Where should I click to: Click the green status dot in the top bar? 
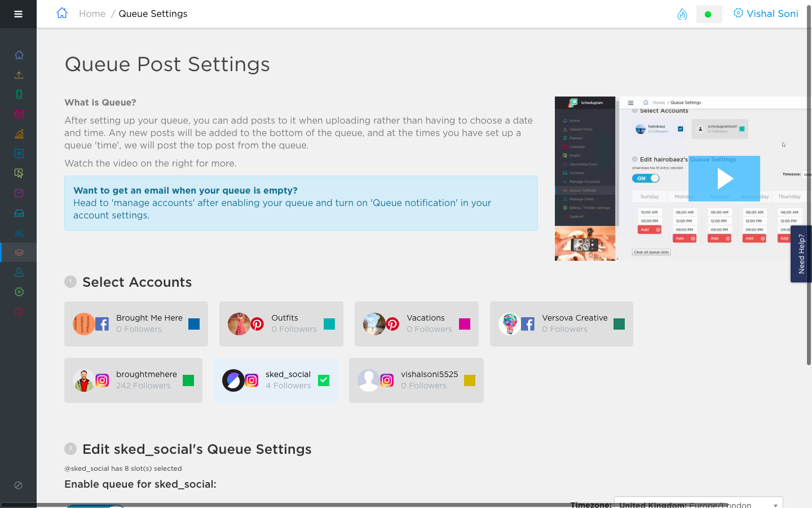click(709, 14)
